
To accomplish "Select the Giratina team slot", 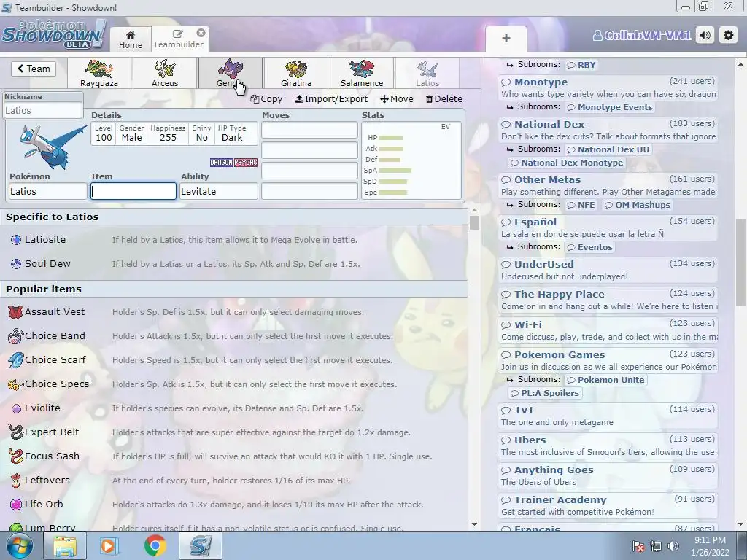I will (296, 73).
